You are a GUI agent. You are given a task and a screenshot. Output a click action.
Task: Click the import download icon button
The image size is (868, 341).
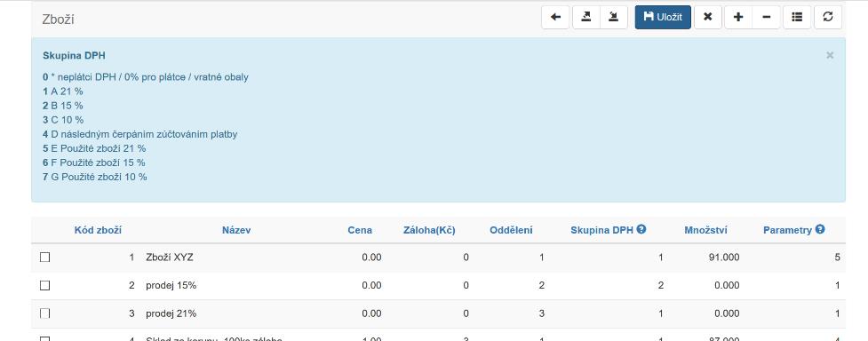[x=613, y=17]
